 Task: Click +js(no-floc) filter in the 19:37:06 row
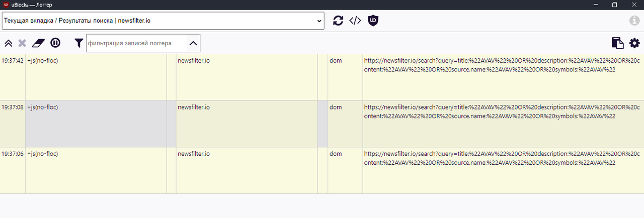tap(43, 154)
